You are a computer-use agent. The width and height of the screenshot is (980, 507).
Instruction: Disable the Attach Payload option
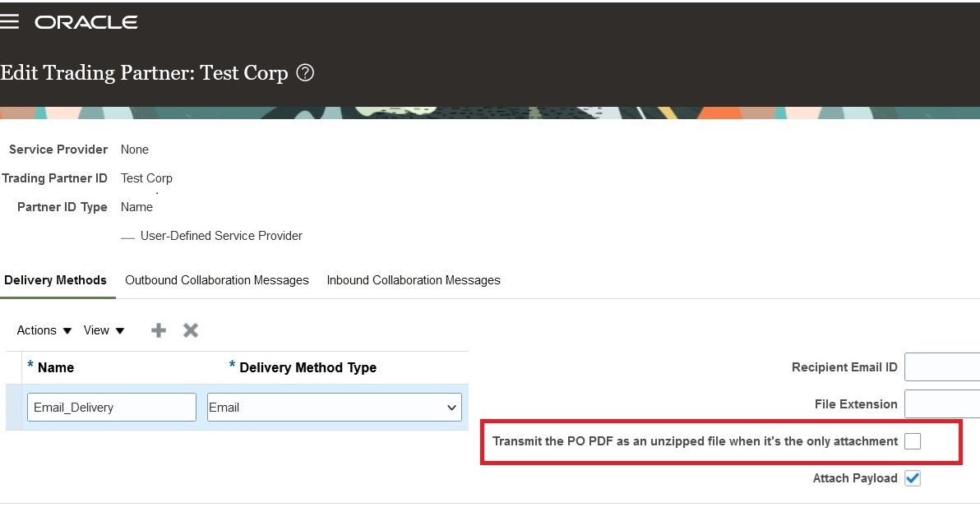(x=913, y=478)
